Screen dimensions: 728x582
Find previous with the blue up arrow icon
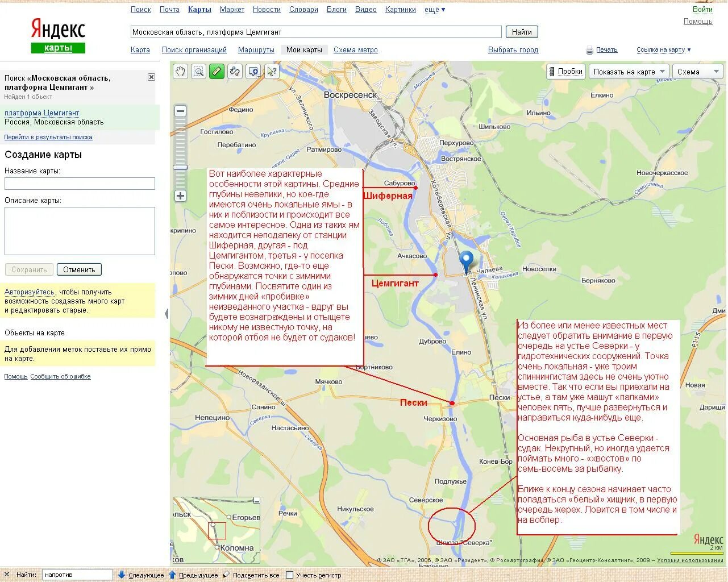point(172,575)
